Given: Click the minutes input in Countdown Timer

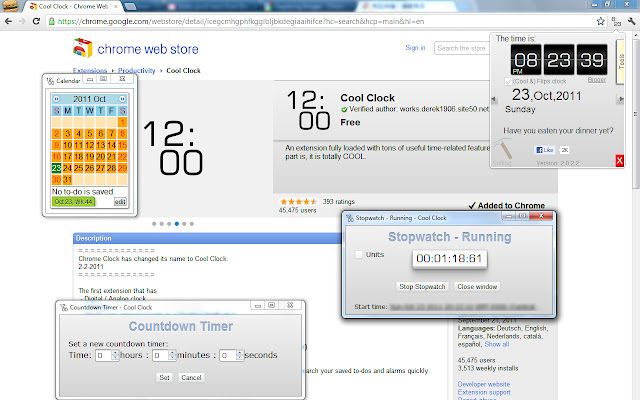Looking at the screenshot, I should (x=161, y=355).
